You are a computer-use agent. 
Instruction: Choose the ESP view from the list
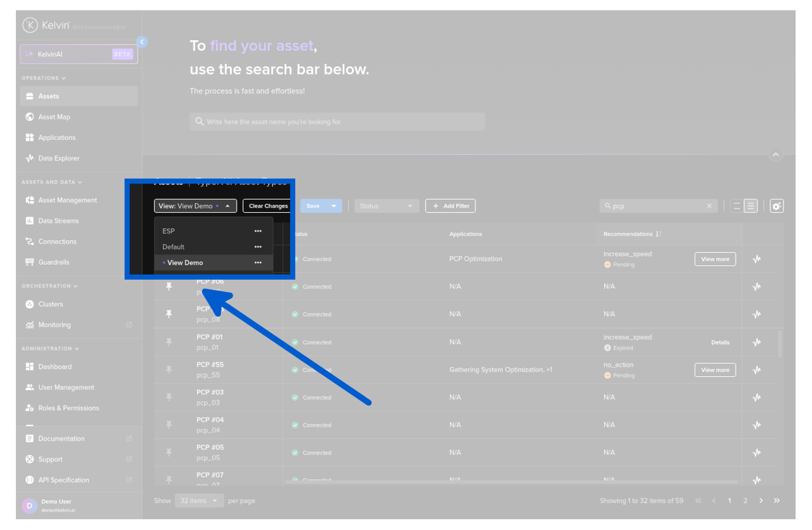click(x=169, y=231)
